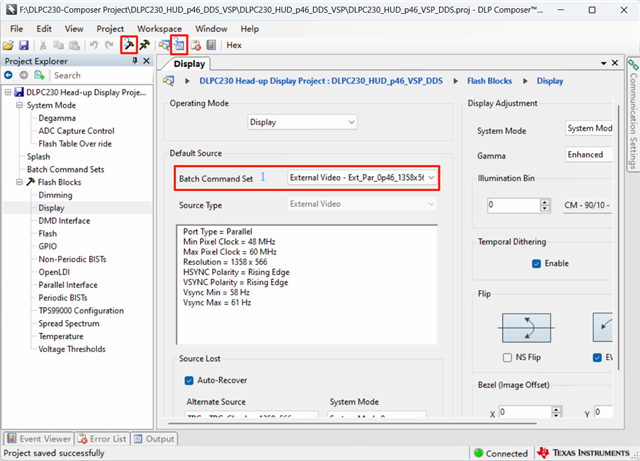The width and height of the screenshot is (640, 461).
Task: Click the Copy toolbar icon
Action: (58, 45)
